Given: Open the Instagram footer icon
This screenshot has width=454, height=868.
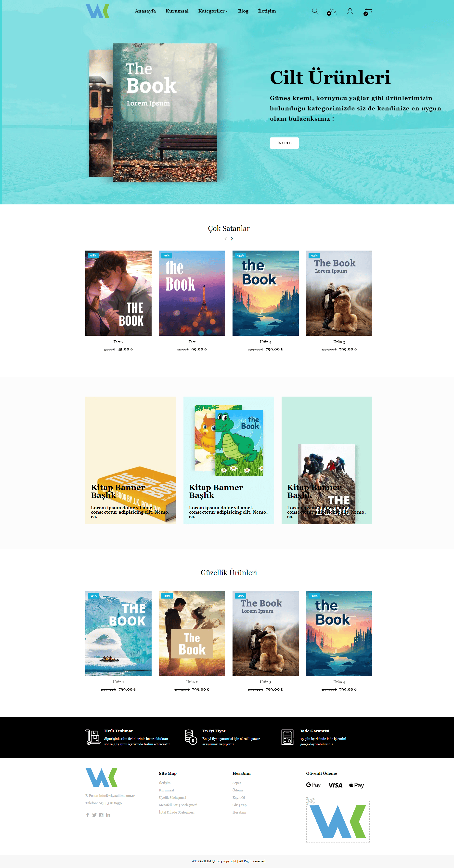Looking at the screenshot, I should pos(101,815).
